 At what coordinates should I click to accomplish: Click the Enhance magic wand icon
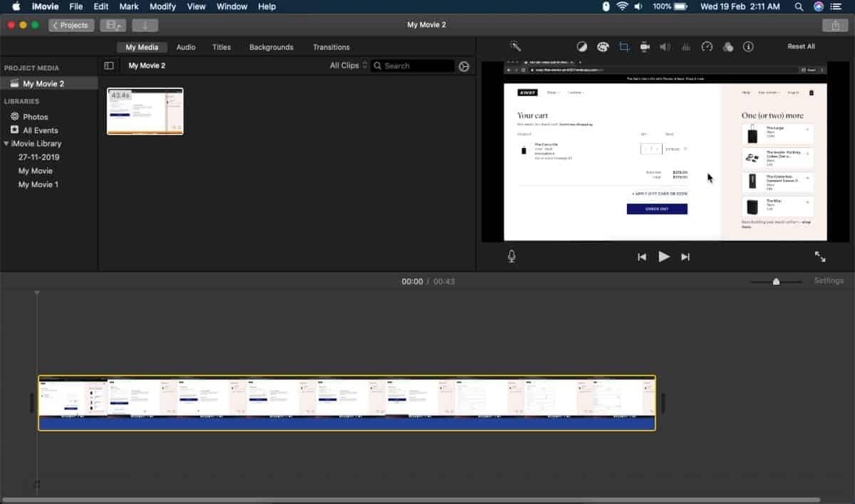coord(517,46)
